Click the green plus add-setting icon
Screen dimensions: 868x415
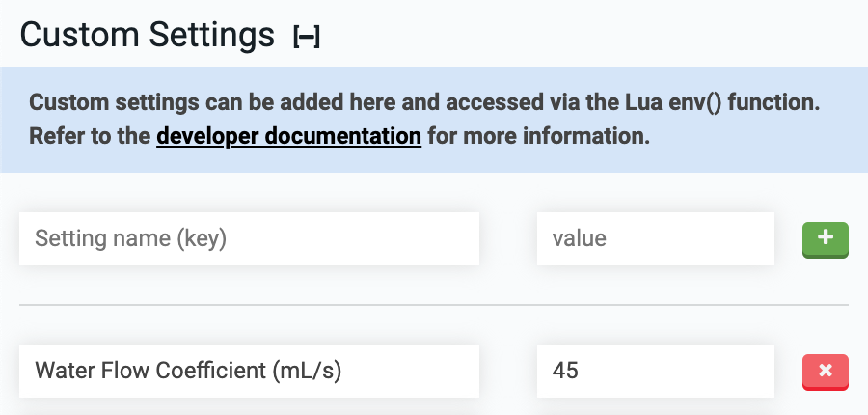click(x=825, y=239)
